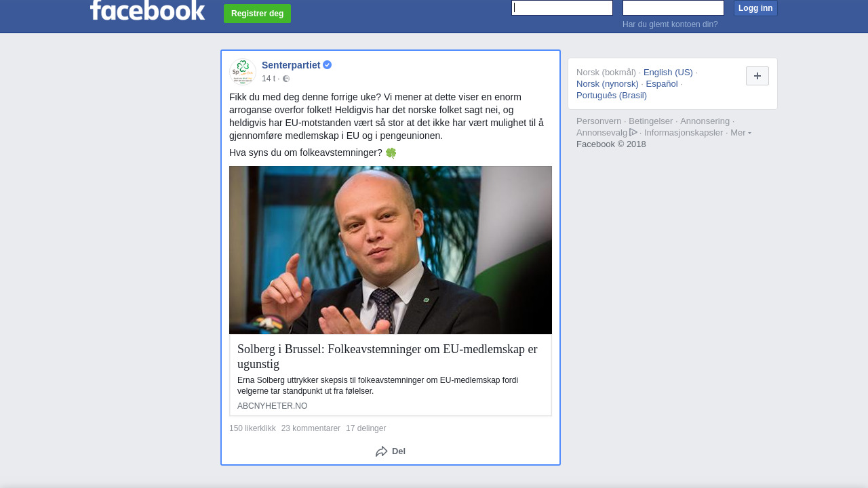Image resolution: width=868 pixels, height=488 pixels.
Task: Click the Del share arrow icon
Action: 382,451
